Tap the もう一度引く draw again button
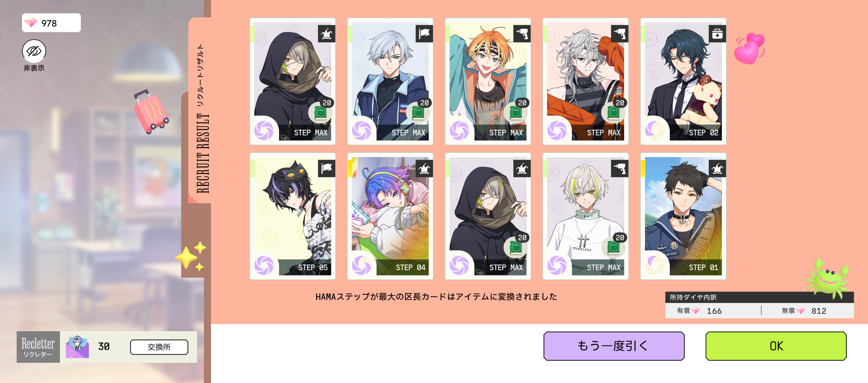 click(614, 346)
